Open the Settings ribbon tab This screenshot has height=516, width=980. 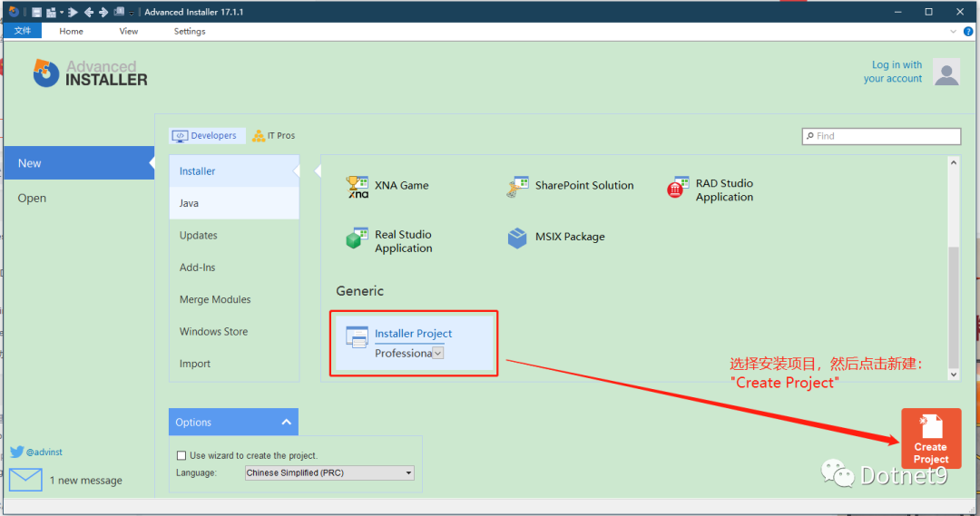coord(190,31)
